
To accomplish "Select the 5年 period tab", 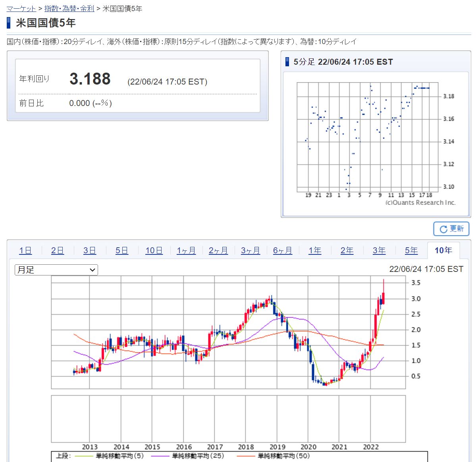I will pyautogui.click(x=411, y=250).
